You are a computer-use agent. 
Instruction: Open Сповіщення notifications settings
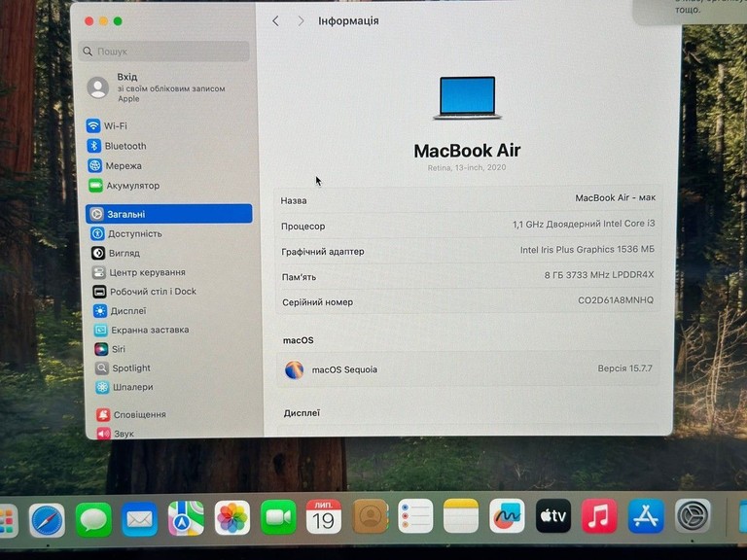pyautogui.click(x=131, y=415)
